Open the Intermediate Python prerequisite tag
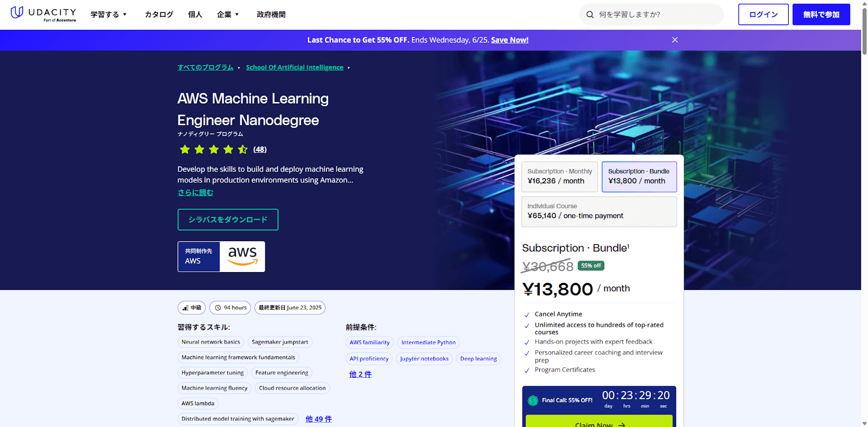The height and width of the screenshot is (427, 868). coord(429,342)
